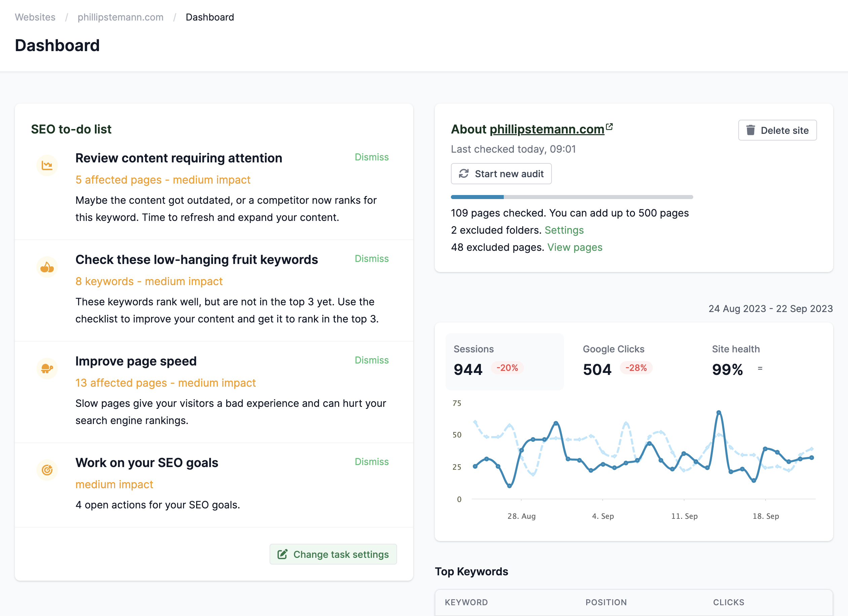Click the external link icon next to phillipstemann.com
This screenshot has height=616, width=848.
click(609, 127)
